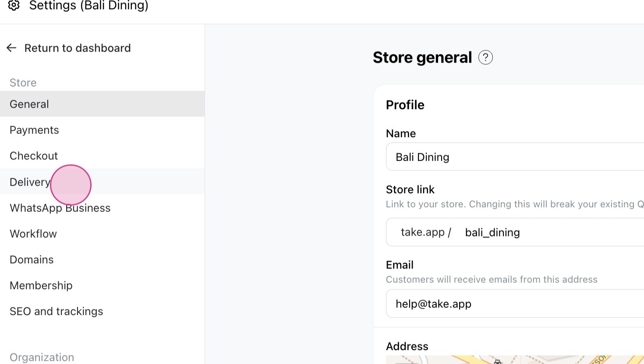
Task: Click the Store section label in sidebar
Action: [23, 82]
